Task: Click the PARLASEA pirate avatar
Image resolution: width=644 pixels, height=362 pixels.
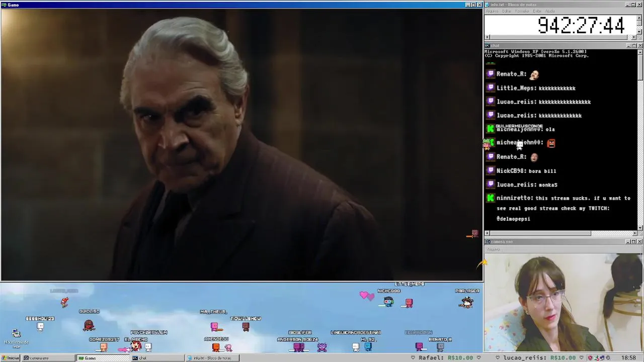Action: point(467,302)
